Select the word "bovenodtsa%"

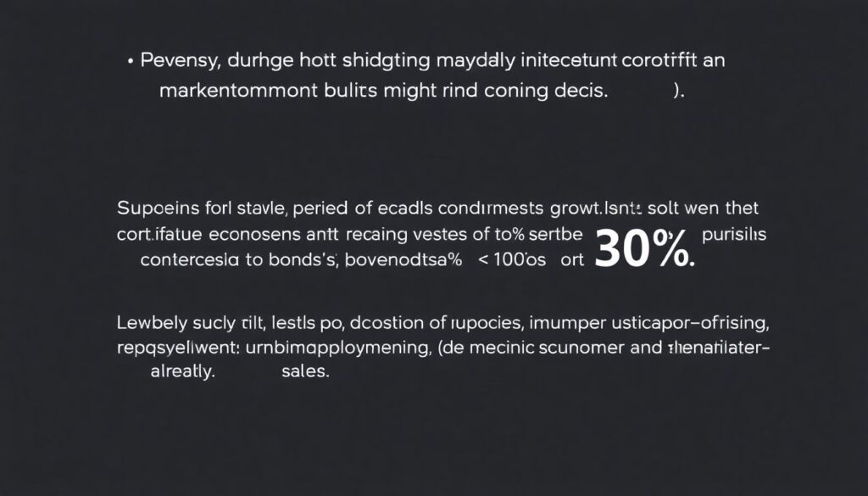404,261
